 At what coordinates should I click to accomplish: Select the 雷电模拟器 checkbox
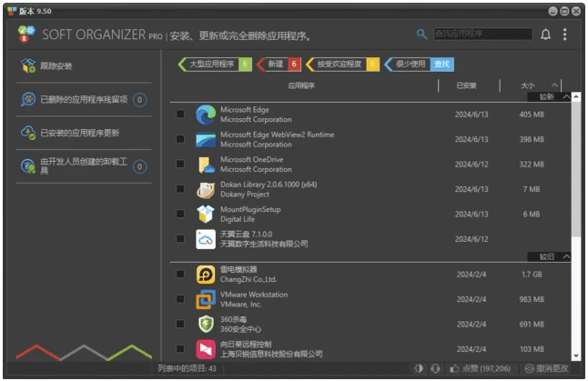point(180,275)
